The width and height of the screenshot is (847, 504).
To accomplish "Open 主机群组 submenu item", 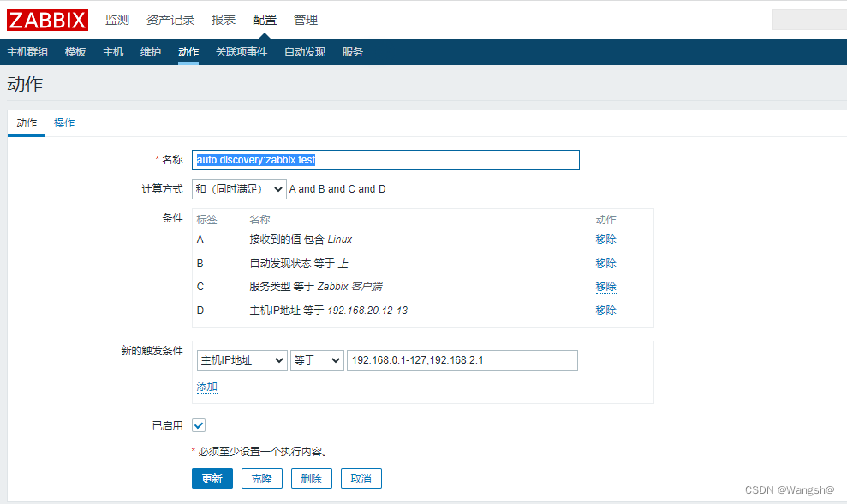I will click(x=27, y=52).
